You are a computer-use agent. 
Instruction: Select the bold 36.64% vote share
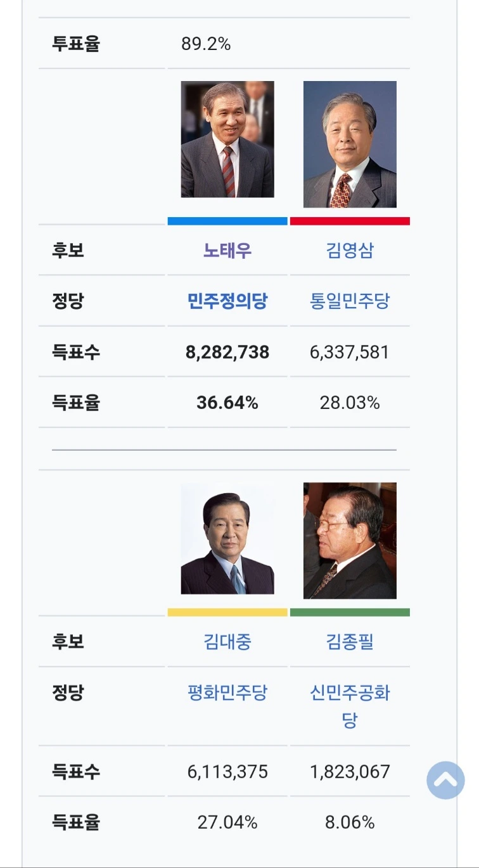[x=227, y=403]
